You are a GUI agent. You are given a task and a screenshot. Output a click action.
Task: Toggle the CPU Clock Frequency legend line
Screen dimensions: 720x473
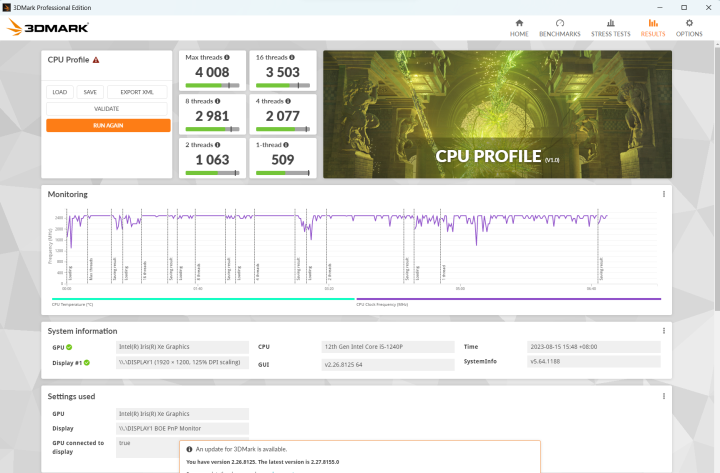tap(522, 299)
